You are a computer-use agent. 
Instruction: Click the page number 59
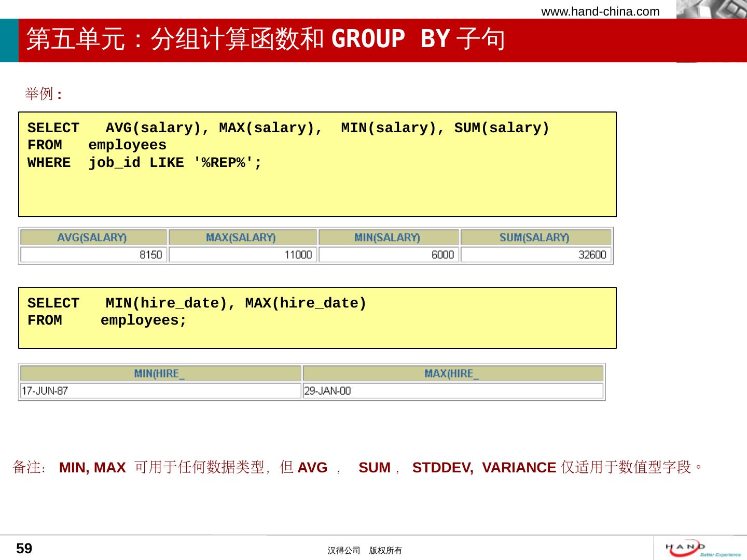[24, 549]
